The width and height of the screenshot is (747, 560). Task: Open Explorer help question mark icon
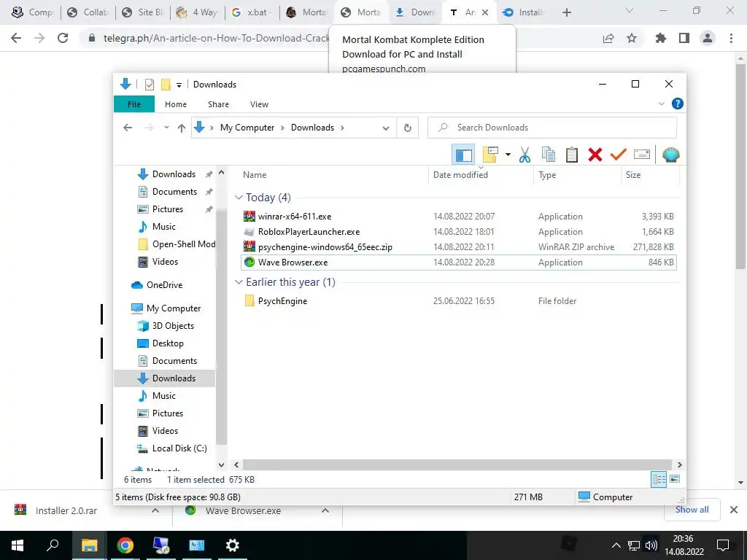[677, 104]
